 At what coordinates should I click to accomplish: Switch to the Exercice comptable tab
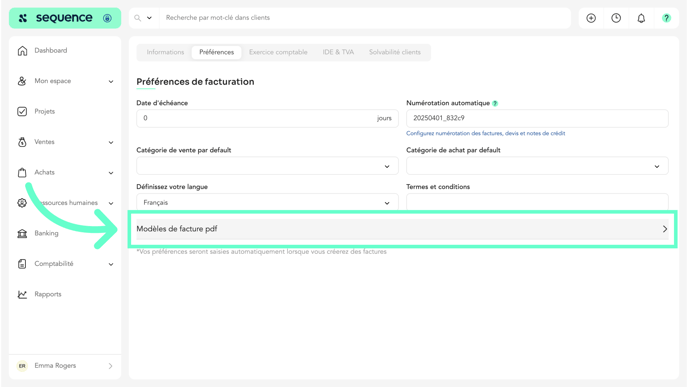(x=278, y=52)
